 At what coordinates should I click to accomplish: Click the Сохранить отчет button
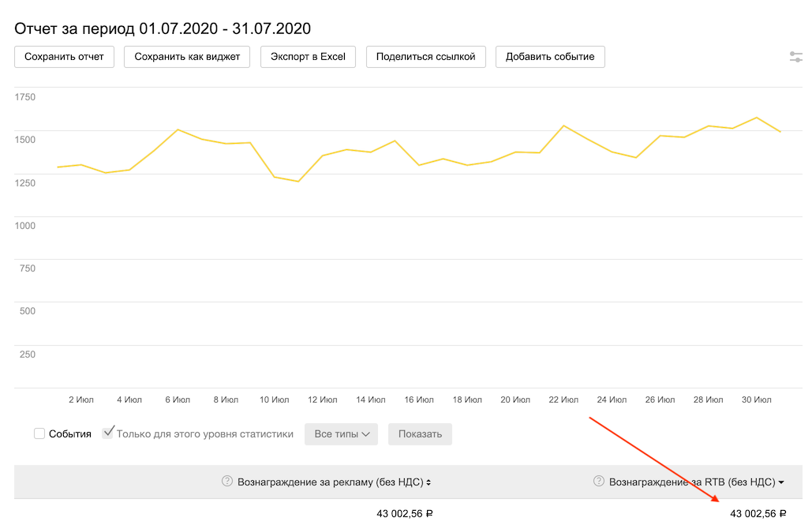[x=64, y=57]
